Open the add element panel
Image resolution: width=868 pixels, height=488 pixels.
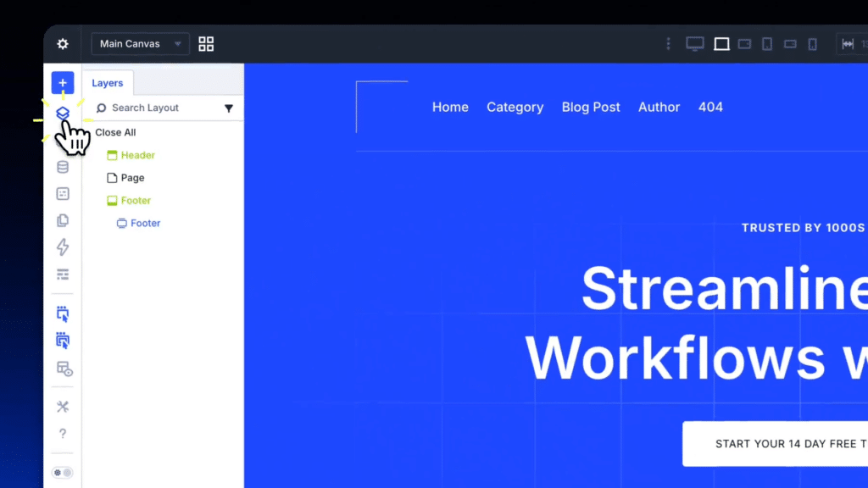(63, 83)
